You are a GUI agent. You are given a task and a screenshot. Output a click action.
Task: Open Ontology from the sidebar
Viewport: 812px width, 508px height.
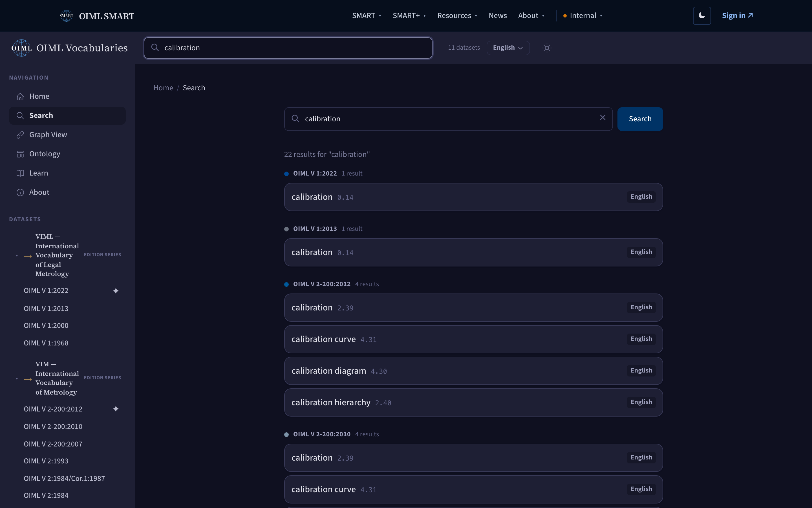(x=67, y=154)
